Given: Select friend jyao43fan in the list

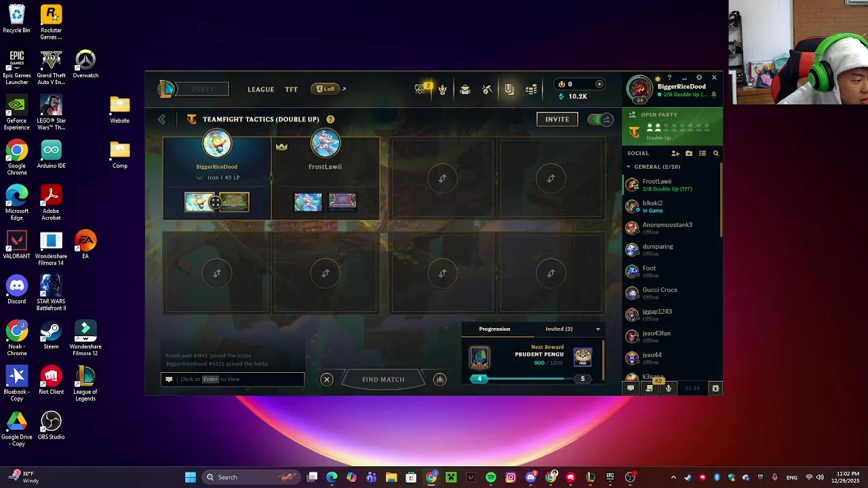Looking at the screenshot, I should click(671, 336).
